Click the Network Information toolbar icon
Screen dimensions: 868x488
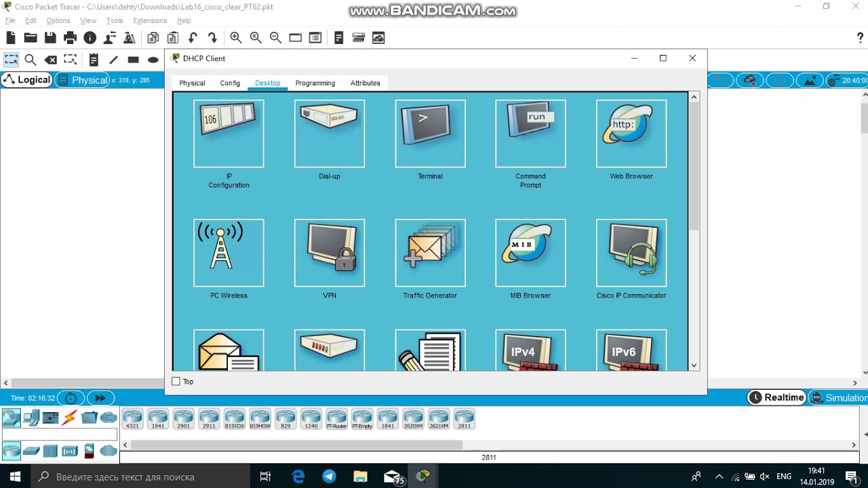tap(90, 38)
